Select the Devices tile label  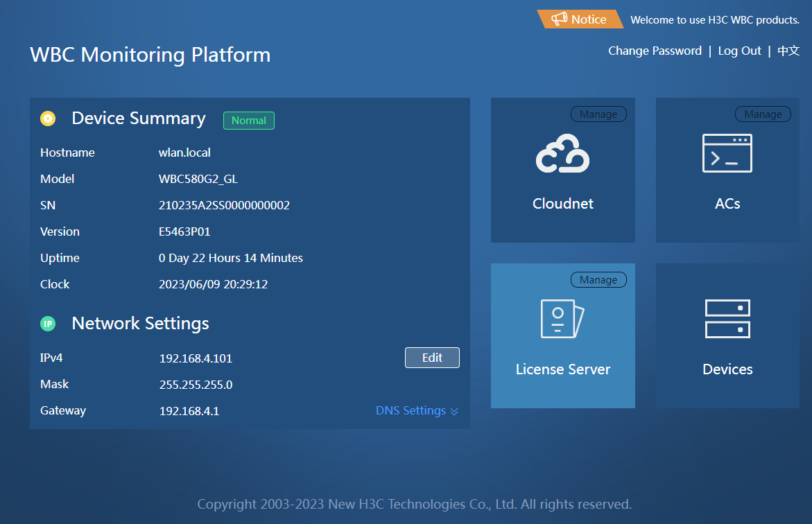tap(727, 369)
